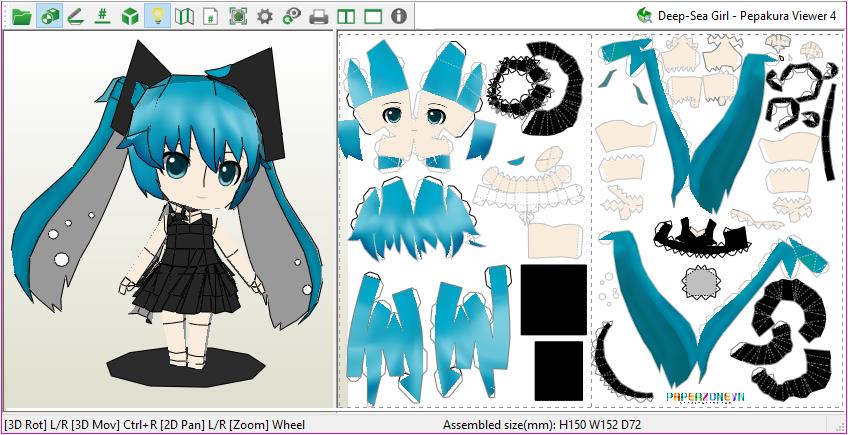The image size is (848, 435).
Task: Click the page number hash-document icon
Action: pos(211,16)
